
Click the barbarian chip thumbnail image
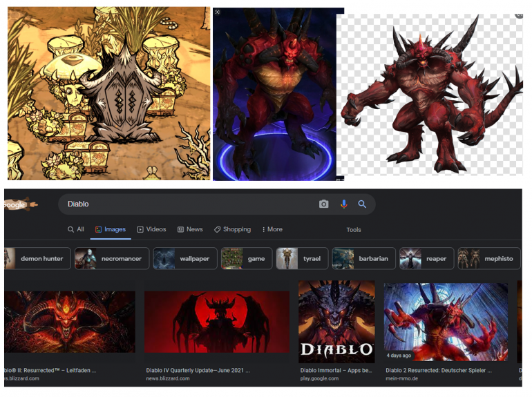343,259
